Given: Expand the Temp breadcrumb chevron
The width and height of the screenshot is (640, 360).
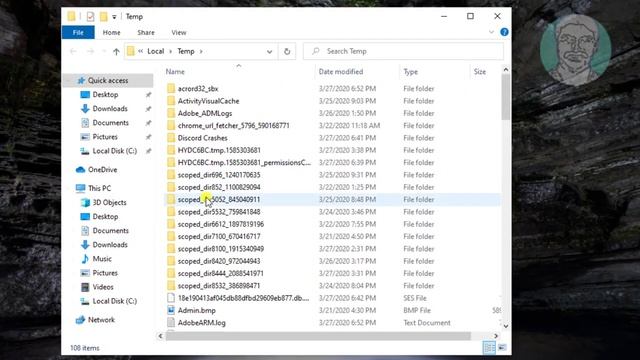Looking at the screenshot, I should click(x=201, y=51).
